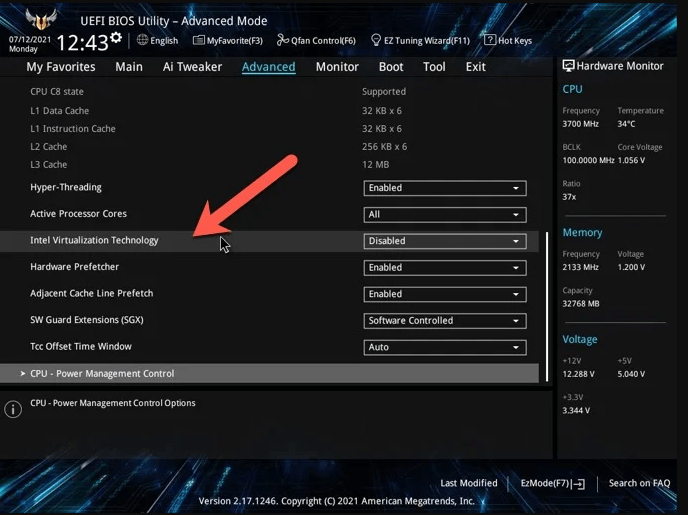Click the Hardware Monitor screen icon
The image size is (688, 515).
click(568, 66)
